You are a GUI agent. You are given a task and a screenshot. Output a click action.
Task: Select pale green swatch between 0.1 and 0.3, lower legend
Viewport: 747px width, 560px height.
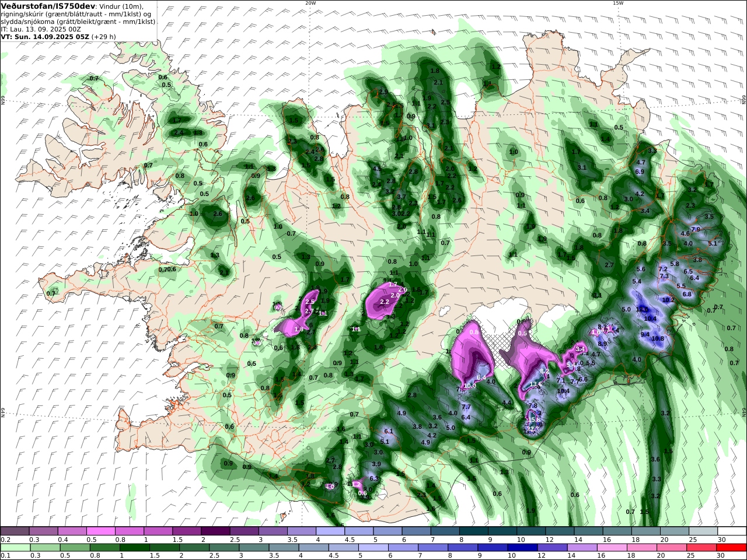point(17,548)
